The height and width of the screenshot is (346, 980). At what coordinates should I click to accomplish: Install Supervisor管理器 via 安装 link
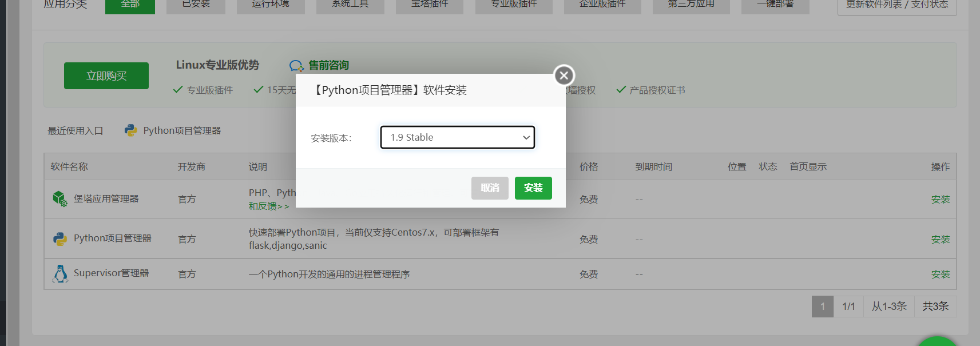click(x=941, y=274)
